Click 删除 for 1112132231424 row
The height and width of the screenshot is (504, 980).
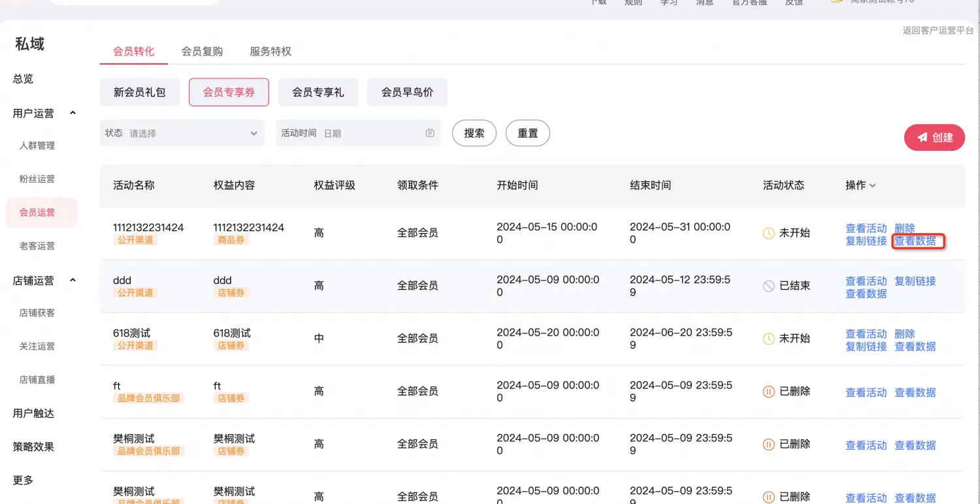[905, 228]
